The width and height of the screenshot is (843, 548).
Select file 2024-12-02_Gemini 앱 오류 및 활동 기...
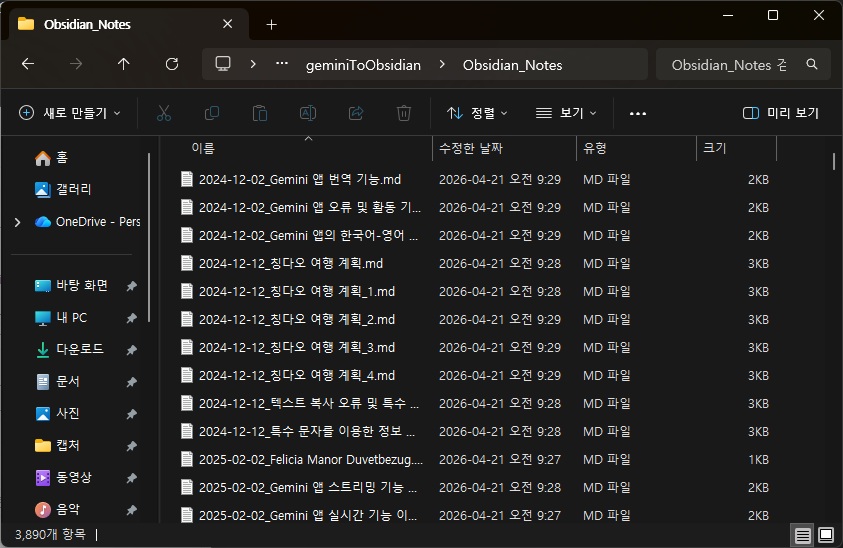click(310, 208)
